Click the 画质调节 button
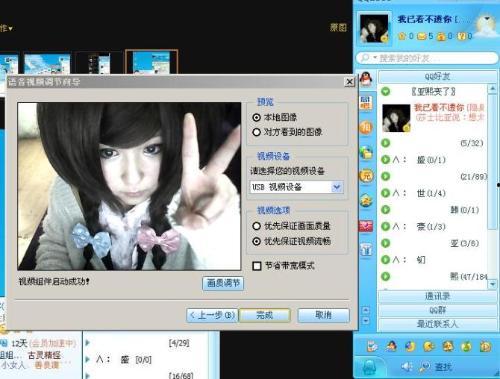Viewport: 500px width, 379px height. pos(223,283)
